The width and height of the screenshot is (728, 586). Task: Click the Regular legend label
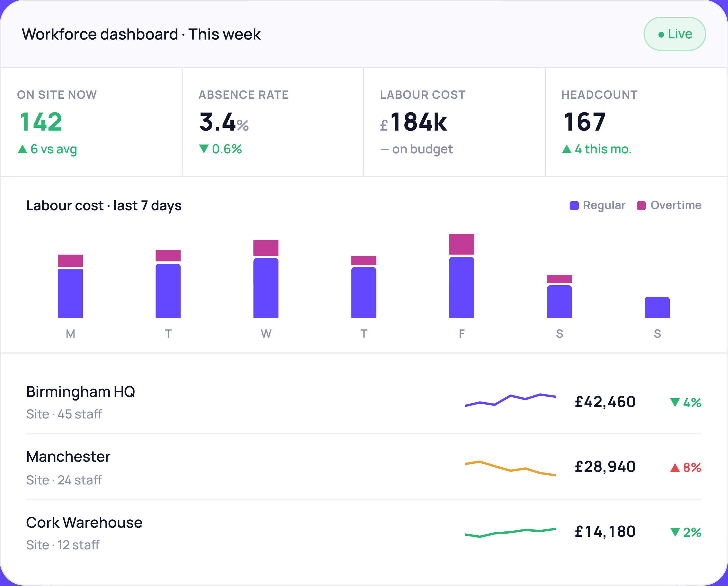coord(604,205)
